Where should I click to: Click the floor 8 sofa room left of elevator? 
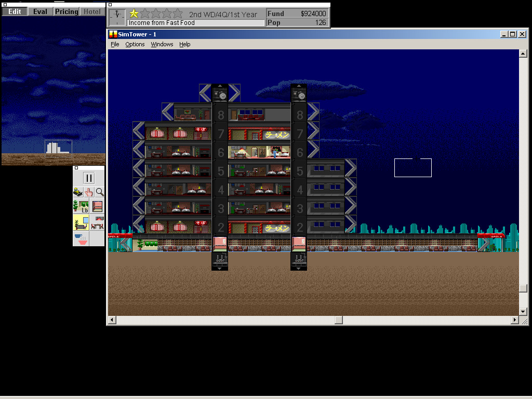click(193, 114)
